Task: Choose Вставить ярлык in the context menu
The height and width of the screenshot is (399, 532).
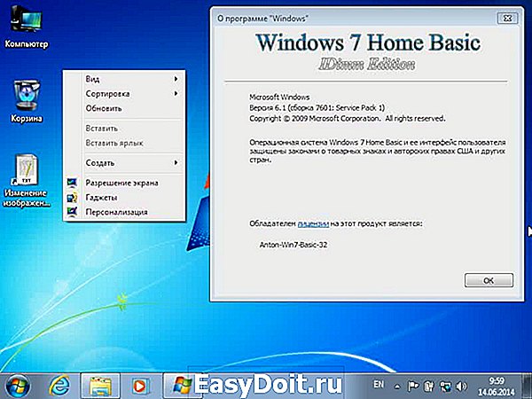Action: pos(124,143)
